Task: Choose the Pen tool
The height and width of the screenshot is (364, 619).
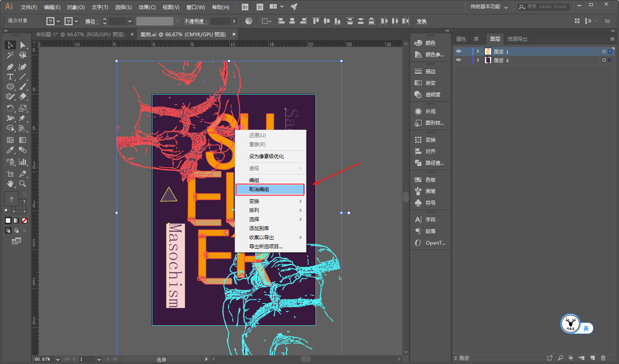Action: 10,67
